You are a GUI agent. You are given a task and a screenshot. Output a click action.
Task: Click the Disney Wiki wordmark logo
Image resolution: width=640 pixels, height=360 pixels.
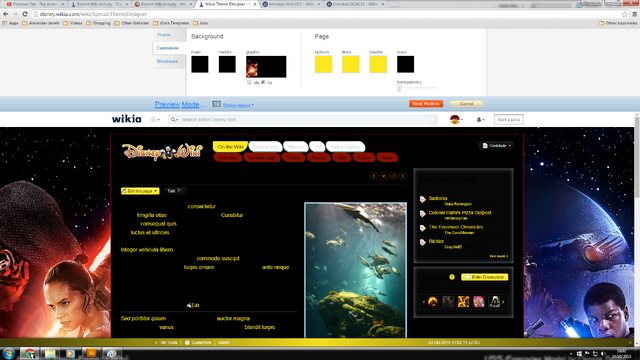162,151
